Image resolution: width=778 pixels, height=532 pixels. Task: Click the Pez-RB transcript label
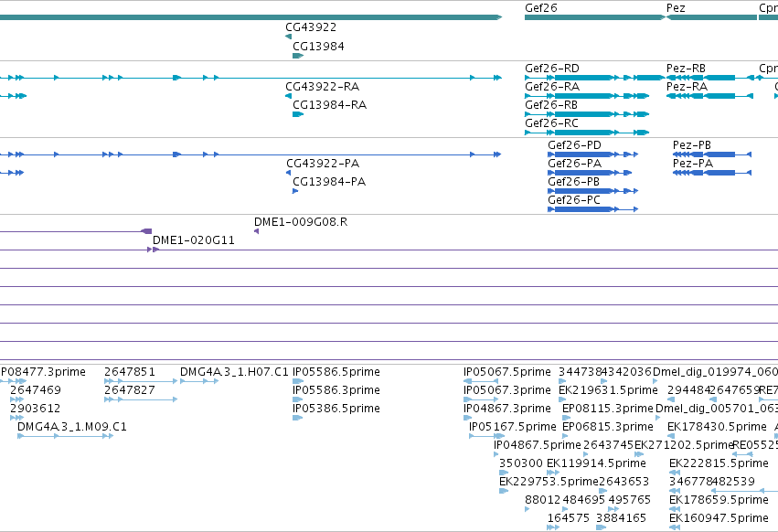click(686, 69)
